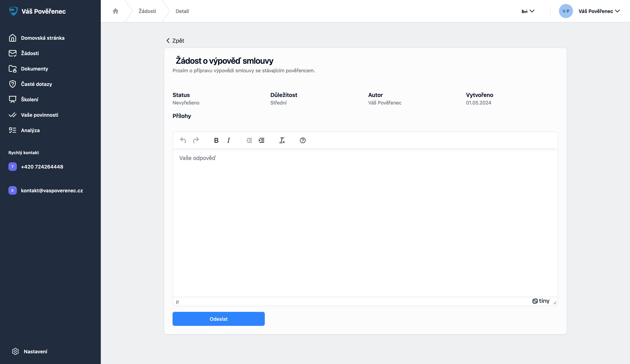Viewport: 630px width, 364px height.
Task: Click the Žádosti breadcrumb link
Action: pos(147,11)
